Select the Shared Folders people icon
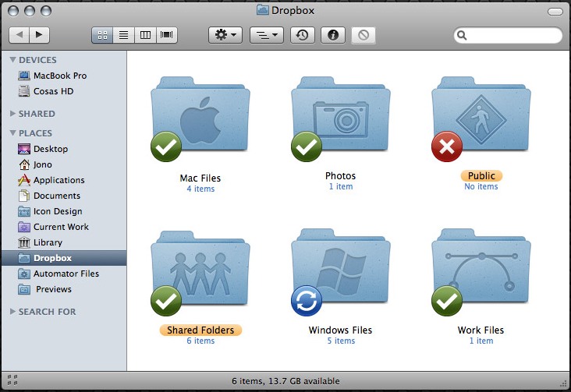Screen dimensions: 571x392 [200, 268]
